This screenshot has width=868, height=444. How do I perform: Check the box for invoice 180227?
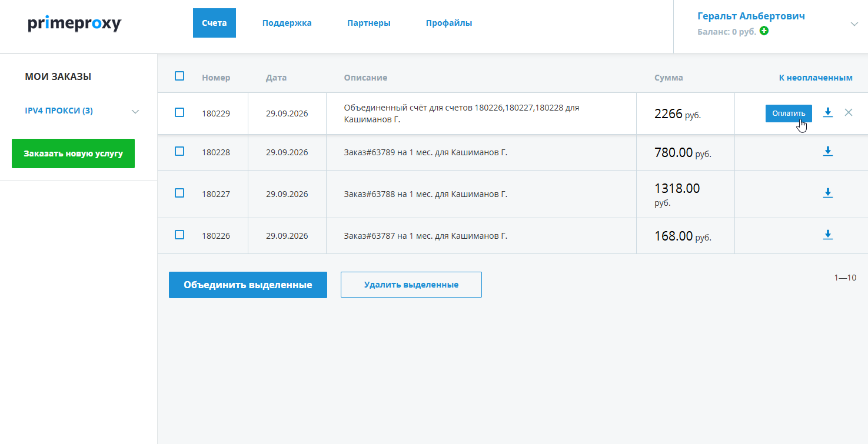(179, 193)
